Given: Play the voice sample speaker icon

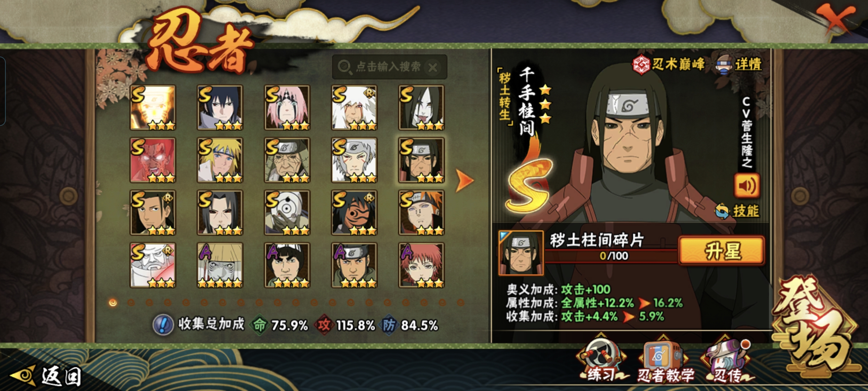Looking at the screenshot, I should coord(747,186).
